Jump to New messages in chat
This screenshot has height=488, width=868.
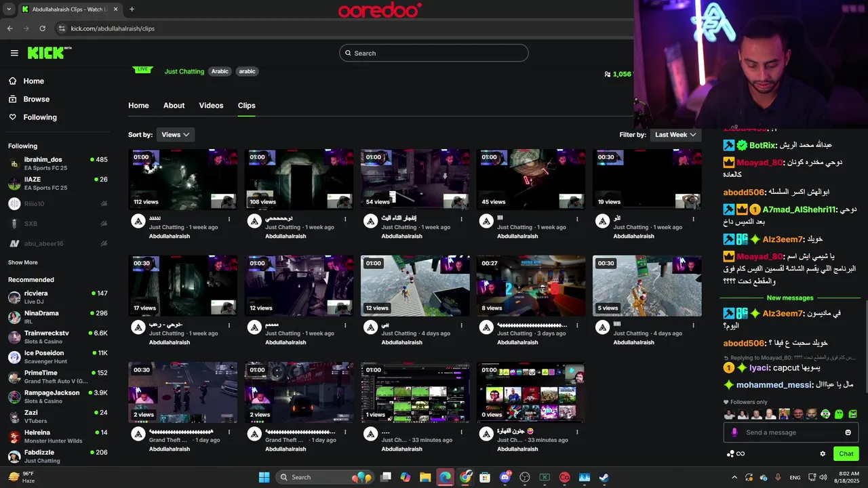790,298
